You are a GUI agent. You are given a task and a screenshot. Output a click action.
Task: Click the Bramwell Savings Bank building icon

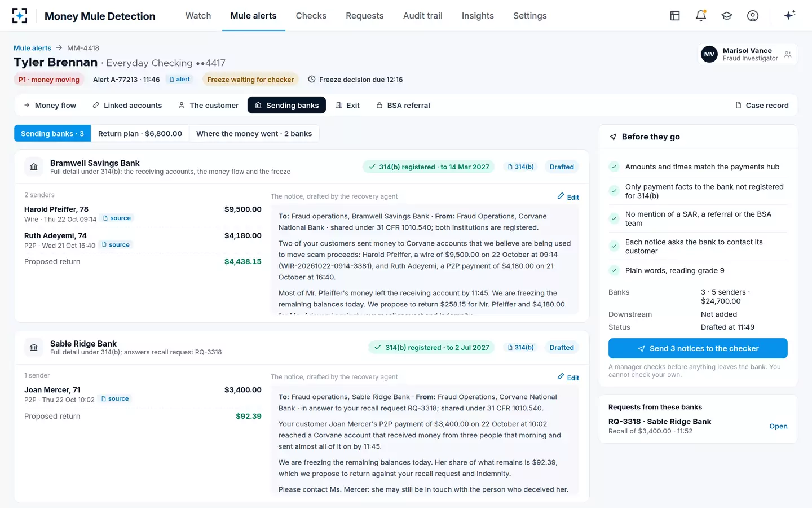click(x=34, y=167)
